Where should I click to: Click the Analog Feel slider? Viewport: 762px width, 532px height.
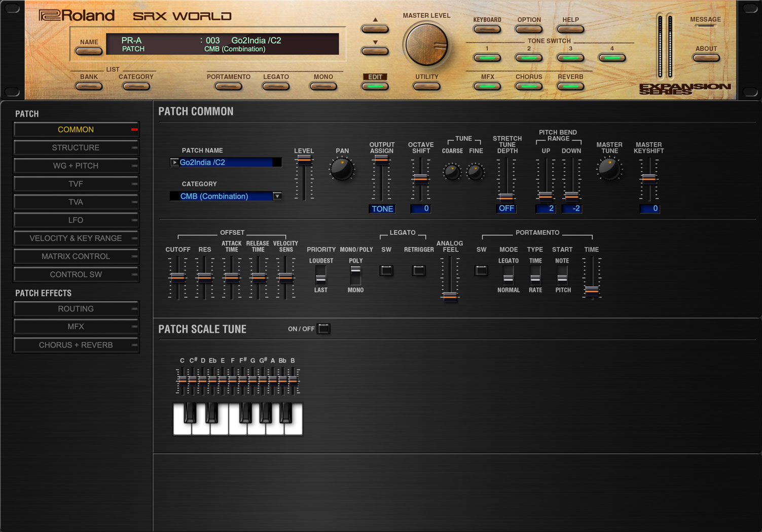[x=450, y=278]
